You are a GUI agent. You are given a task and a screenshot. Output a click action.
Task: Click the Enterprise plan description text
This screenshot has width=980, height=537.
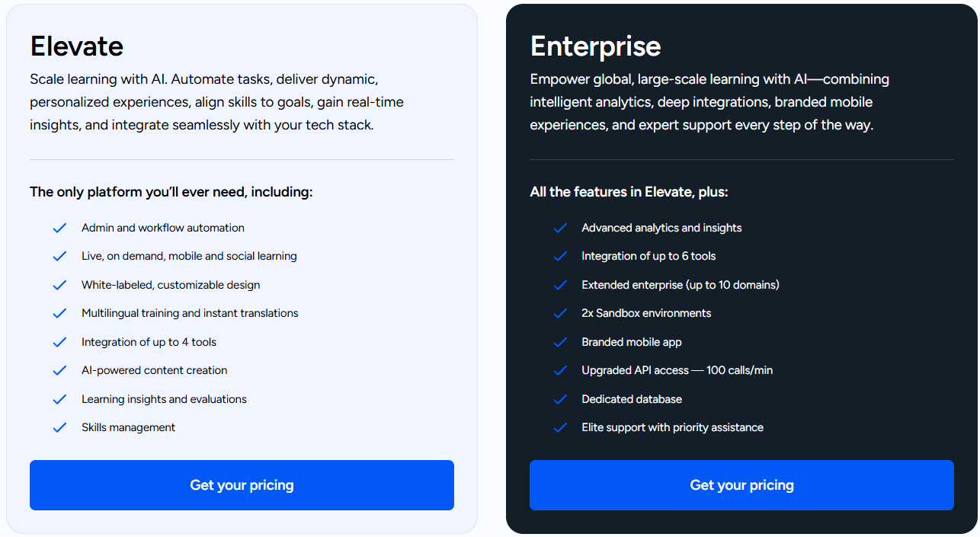tap(709, 101)
